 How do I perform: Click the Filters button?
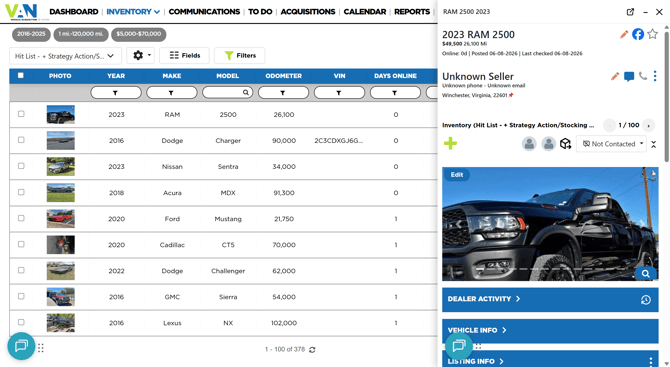pyautogui.click(x=240, y=55)
